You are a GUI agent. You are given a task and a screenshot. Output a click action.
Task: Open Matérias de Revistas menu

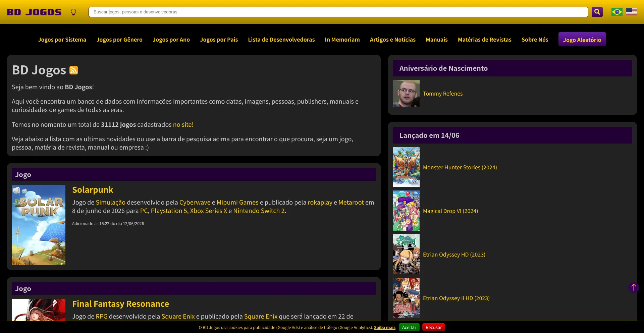485,40
